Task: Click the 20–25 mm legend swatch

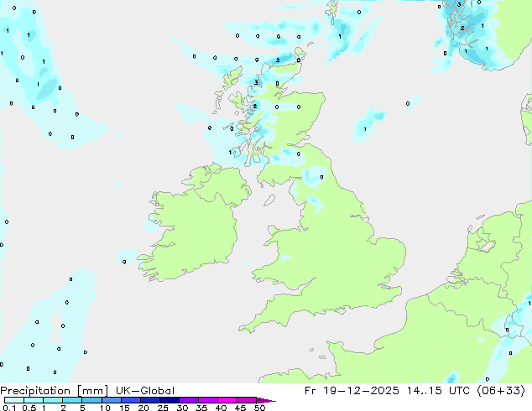Action: coord(149,400)
